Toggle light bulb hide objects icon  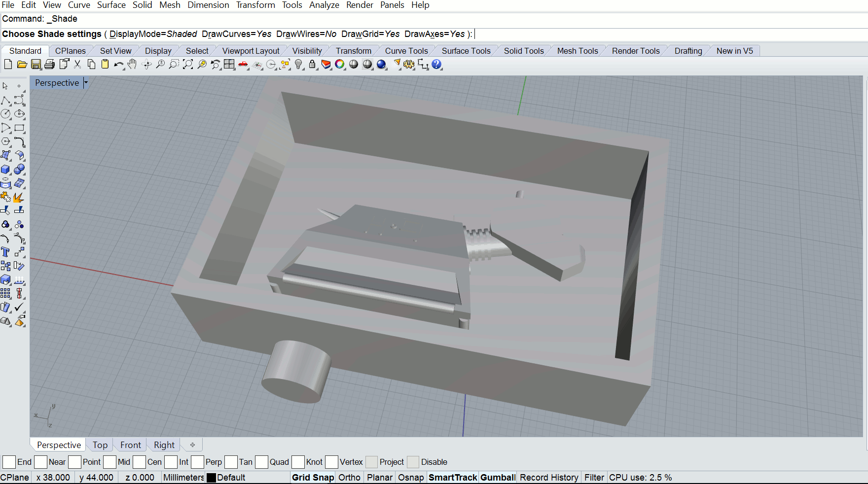pyautogui.click(x=298, y=65)
